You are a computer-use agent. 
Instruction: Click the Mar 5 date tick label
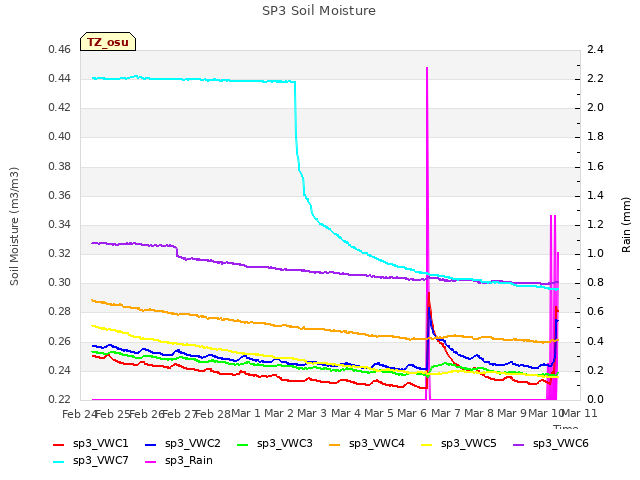(379, 413)
